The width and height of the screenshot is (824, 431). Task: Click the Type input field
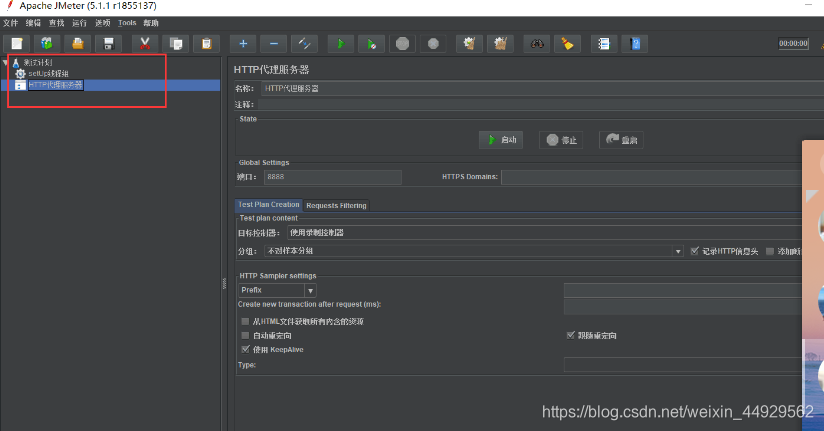[x=683, y=364]
